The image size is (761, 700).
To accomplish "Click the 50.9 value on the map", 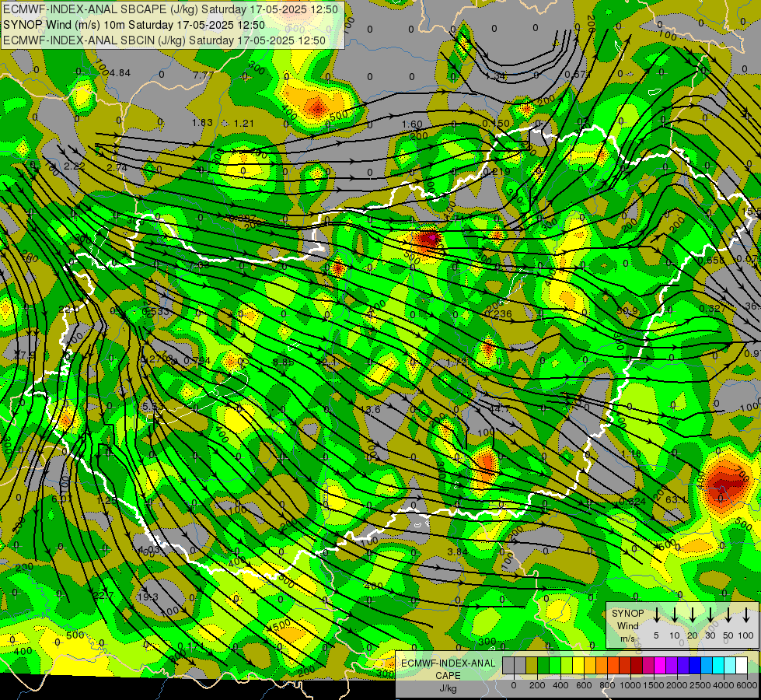I will [x=627, y=310].
